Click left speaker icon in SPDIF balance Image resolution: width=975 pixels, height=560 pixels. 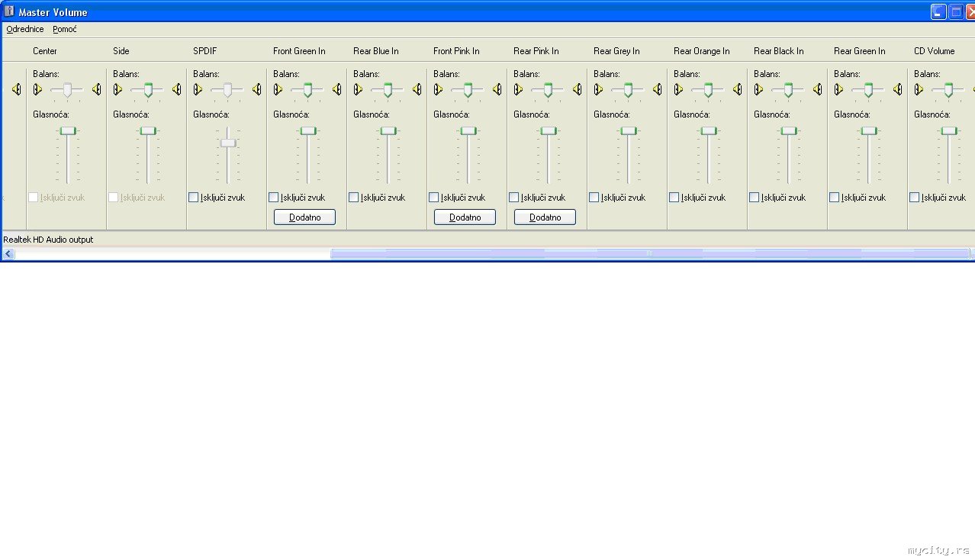tap(198, 89)
